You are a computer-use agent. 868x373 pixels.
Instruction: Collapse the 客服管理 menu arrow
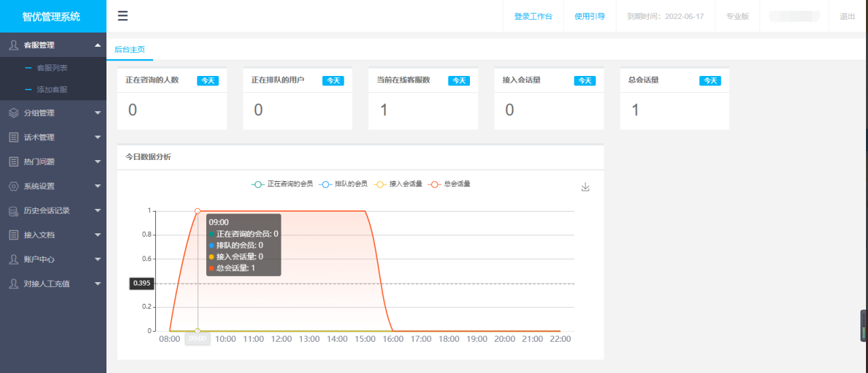[98, 45]
